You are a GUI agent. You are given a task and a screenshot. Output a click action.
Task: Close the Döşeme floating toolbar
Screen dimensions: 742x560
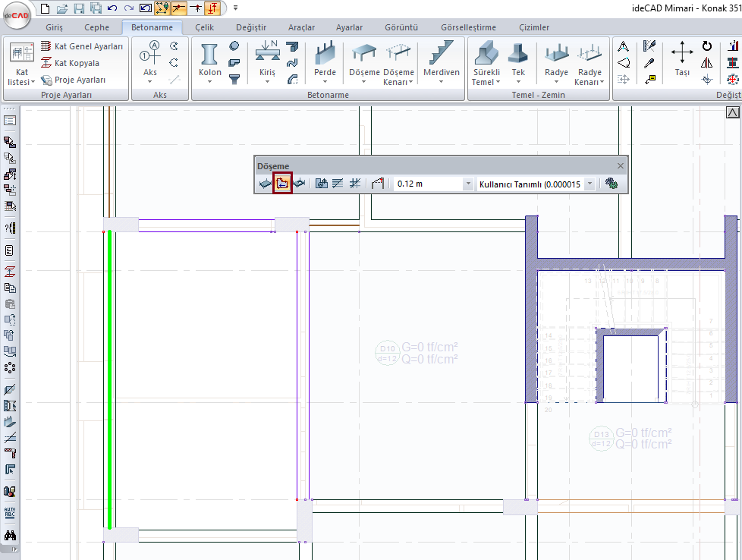point(620,165)
